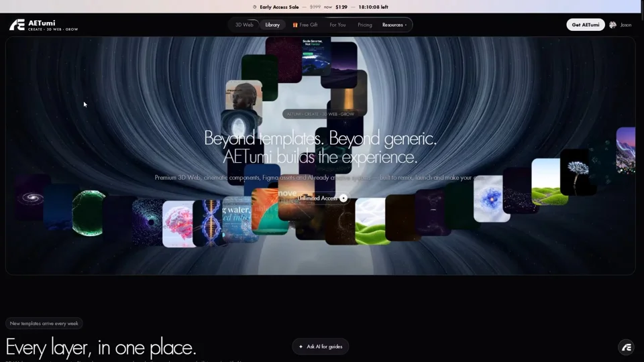This screenshot has width=644, height=362.
Task: Expand the Resources dropdown menu
Action: click(394, 25)
